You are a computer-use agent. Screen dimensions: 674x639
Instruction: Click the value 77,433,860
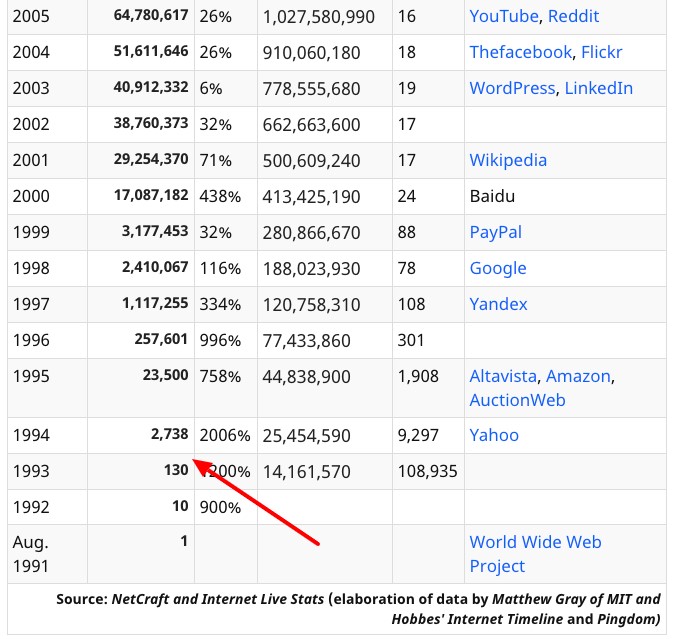306,341
